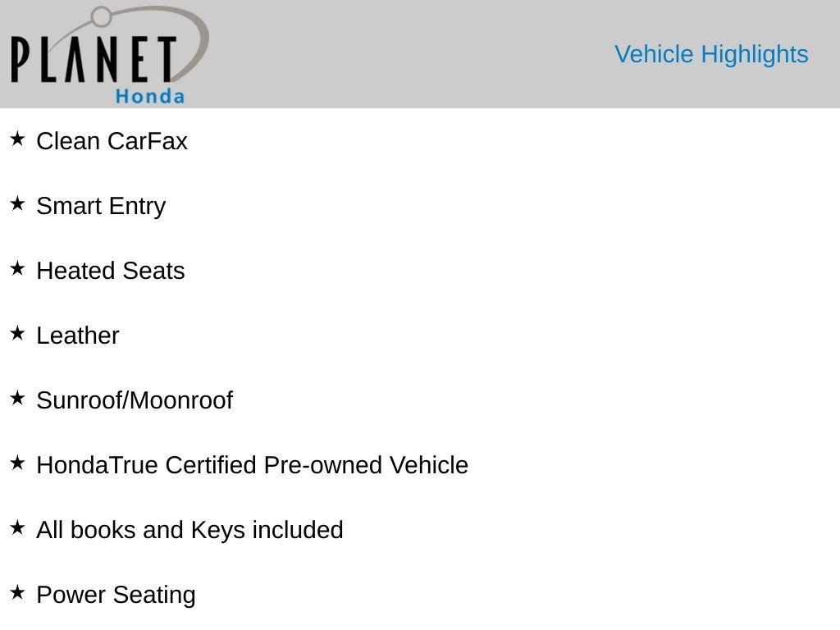The height and width of the screenshot is (630, 840).
Task: Select the Sunroof/Moonroof highlight text
Action: tap(135, 400)
